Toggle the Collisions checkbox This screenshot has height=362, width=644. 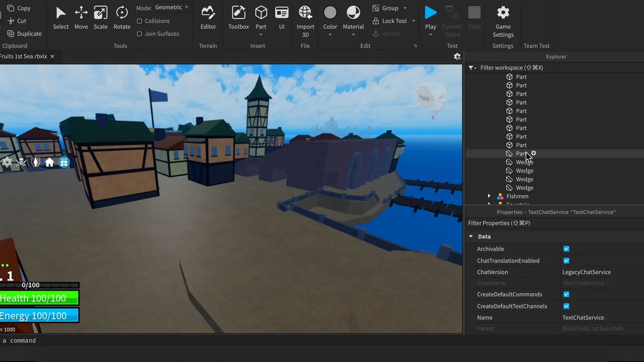point(139,21)
